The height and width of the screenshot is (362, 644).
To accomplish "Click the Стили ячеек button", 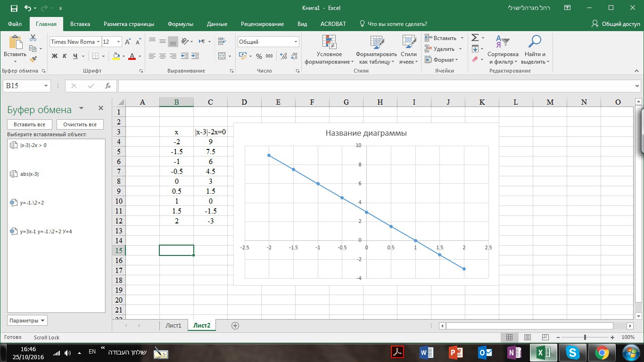I will [x=408, y=49].
